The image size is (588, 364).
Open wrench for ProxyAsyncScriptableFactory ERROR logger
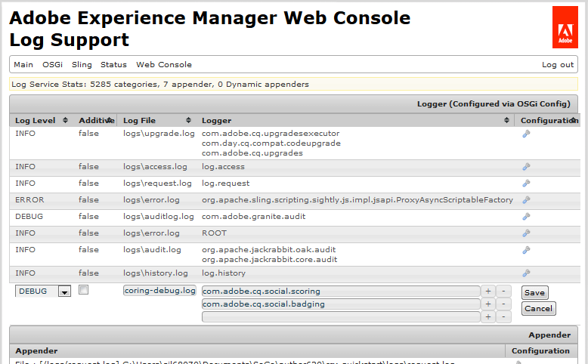pos(526,200)
